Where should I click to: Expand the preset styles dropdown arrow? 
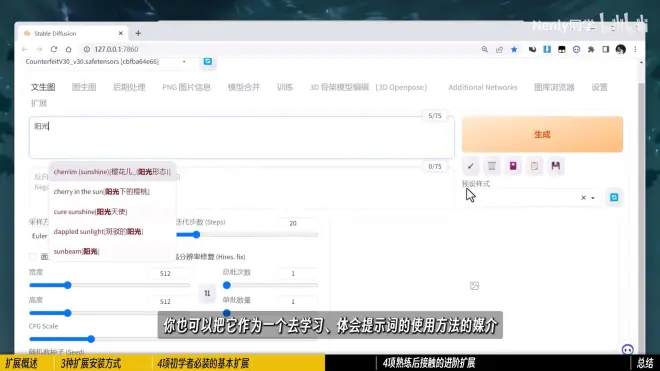click(x=593, y=198)
